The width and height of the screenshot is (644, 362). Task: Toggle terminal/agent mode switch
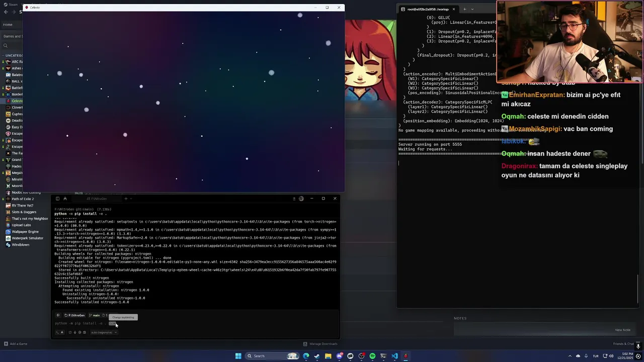click(59, 332)
